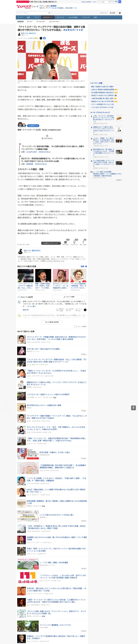Click the なるほど reaction on top comment
This screenshot has width=138, height=644.
(67, 310)
